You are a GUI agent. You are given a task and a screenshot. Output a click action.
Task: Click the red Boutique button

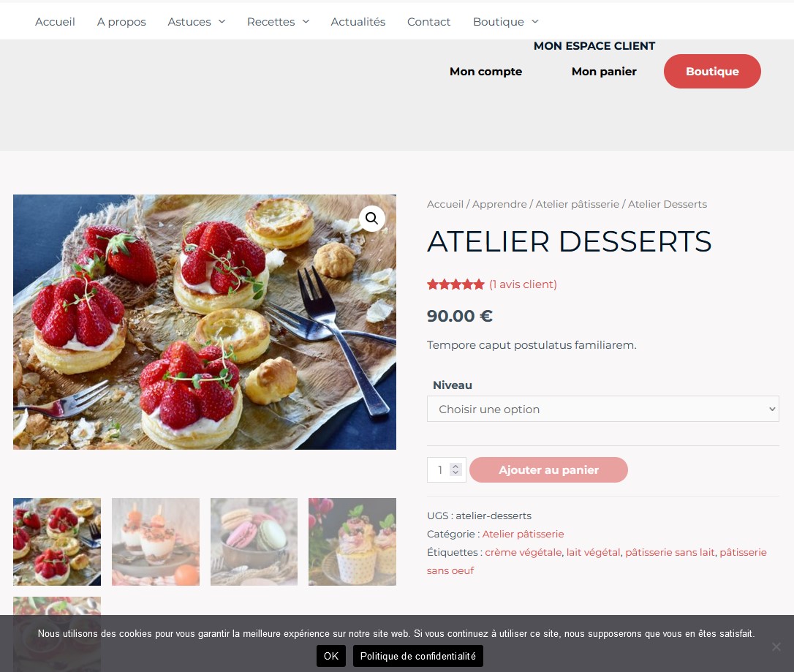tap(712, 72)
